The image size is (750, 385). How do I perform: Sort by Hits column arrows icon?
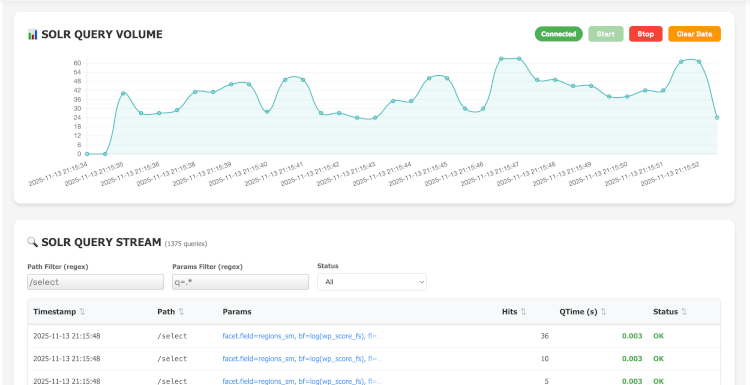(x=523, y=312)
